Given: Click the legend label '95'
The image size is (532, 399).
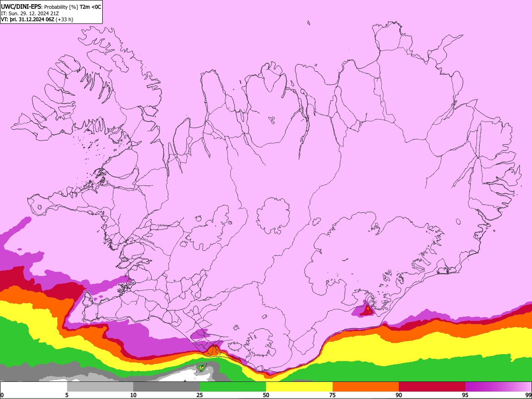Looking at the screenshot, I should [x=465, y=395].
